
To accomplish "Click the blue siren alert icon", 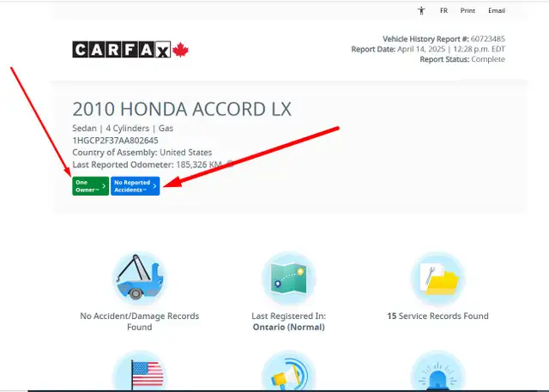I will click(437, 371).
